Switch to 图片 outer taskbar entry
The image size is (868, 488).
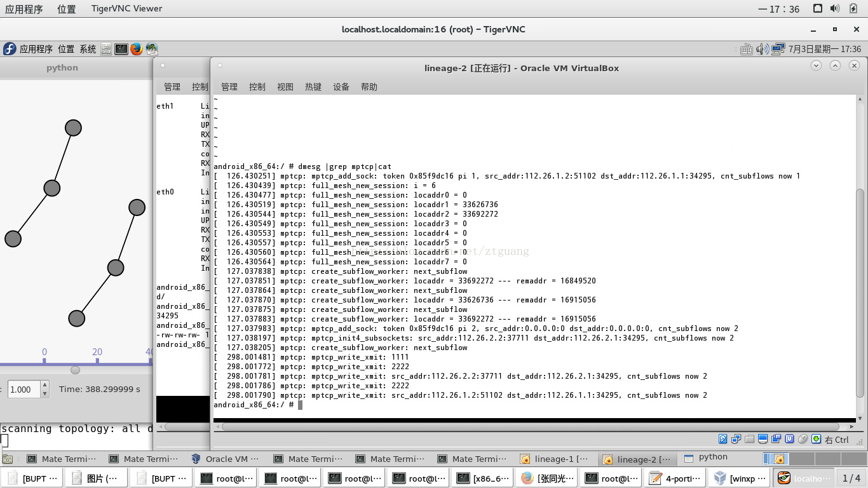[x=97, y=478]
